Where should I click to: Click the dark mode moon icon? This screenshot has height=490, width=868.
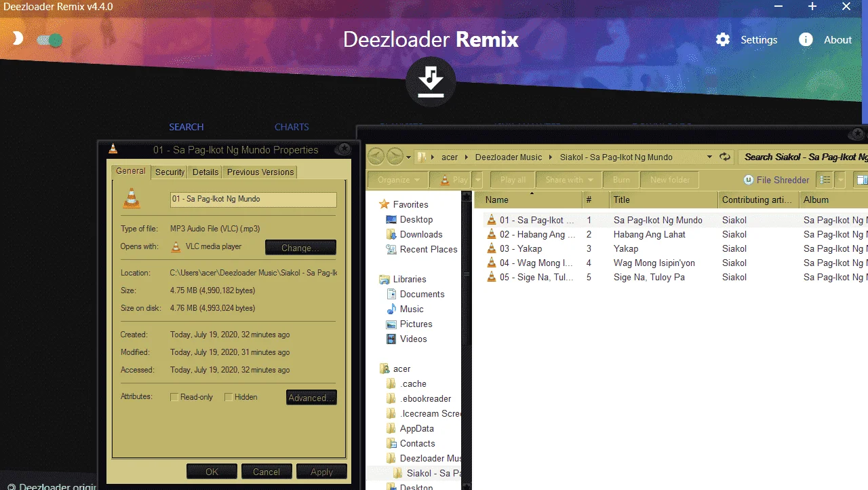coord(18,38)
